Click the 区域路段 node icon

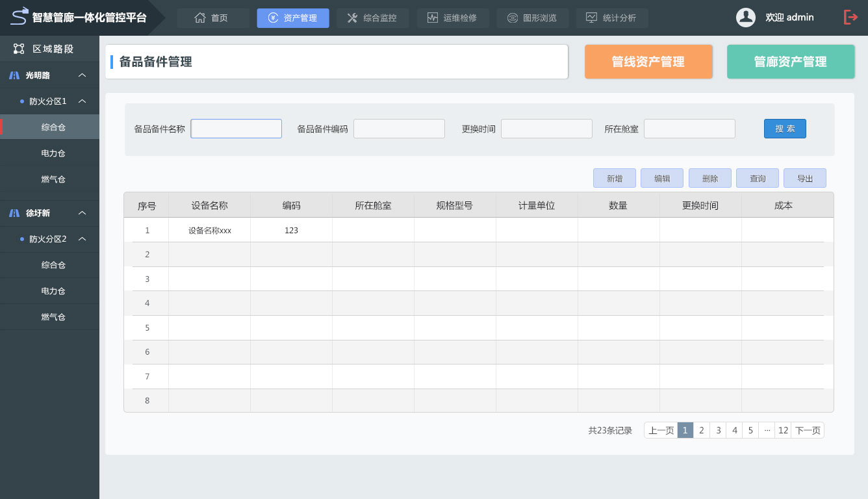pos(19,49)
